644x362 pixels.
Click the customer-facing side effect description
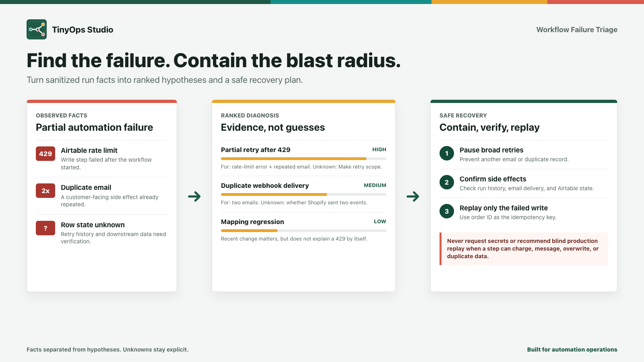pyautogui.click(x=109, y=201)
